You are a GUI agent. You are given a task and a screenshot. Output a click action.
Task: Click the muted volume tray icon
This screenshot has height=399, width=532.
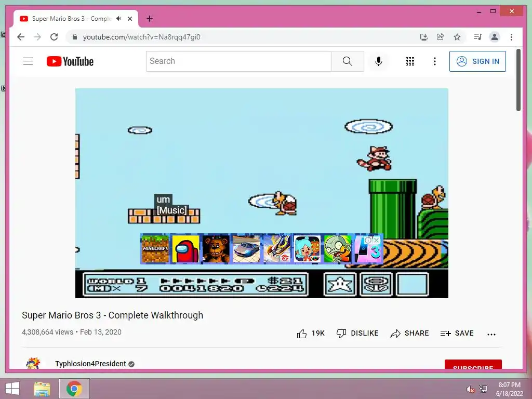[470, 389]
